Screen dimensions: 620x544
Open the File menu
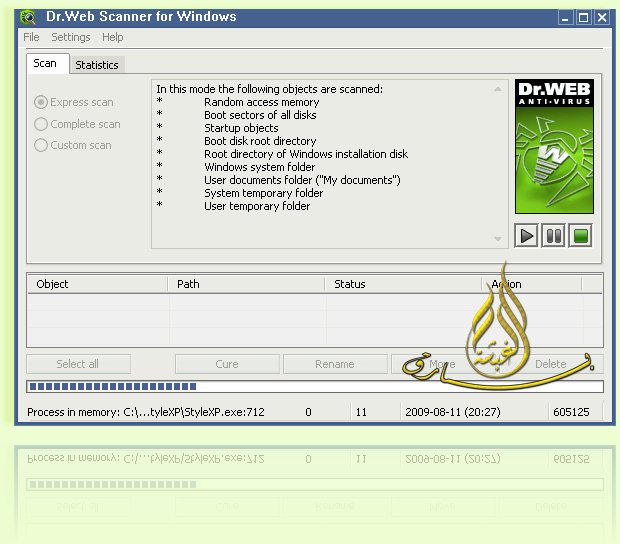click(x=31, y=37)
